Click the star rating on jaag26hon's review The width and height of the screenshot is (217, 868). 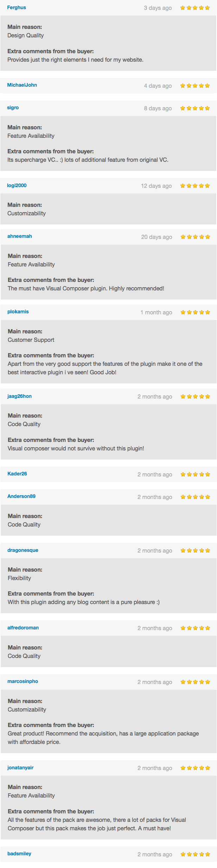[x=195, y=396]
